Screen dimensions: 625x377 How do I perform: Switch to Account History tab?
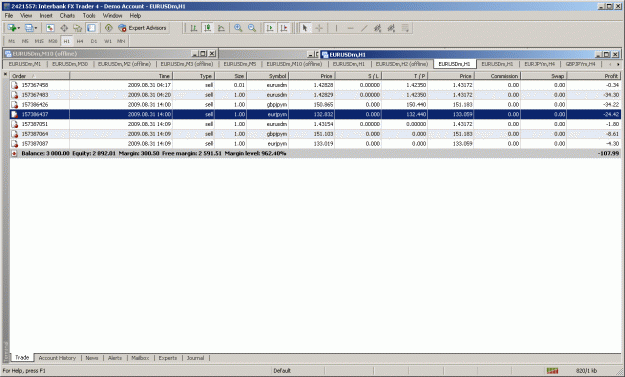coord(57,358)
